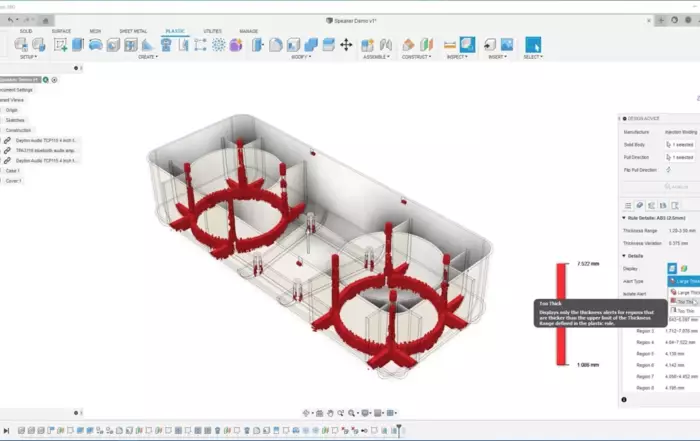Screen dimensions: 700x441
Task: Open the SELECT dropdown menu
Action: coord(533,57)
